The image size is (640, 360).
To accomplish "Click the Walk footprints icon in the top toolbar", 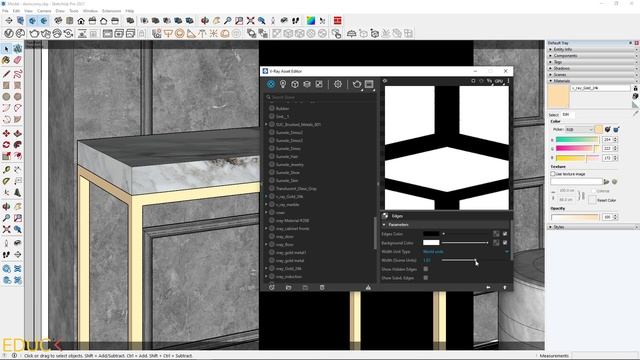I will [296, 20].
